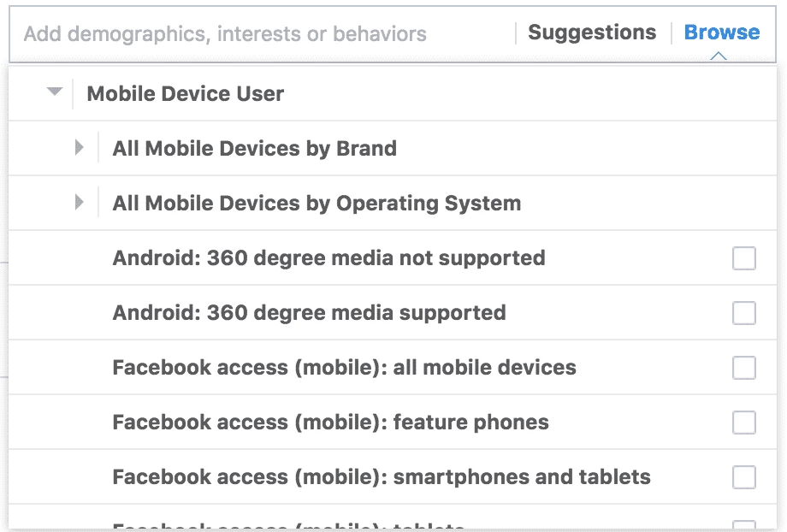Click All Mobile Devices by Brand label

pyautogui.click(x=254, y=149)
